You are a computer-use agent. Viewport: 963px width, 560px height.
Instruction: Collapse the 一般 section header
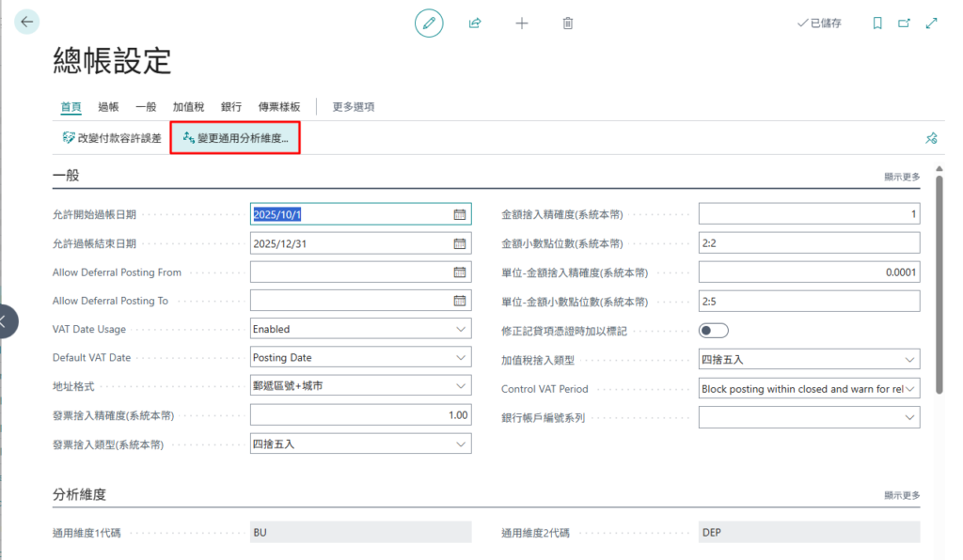tap(66, 176)
